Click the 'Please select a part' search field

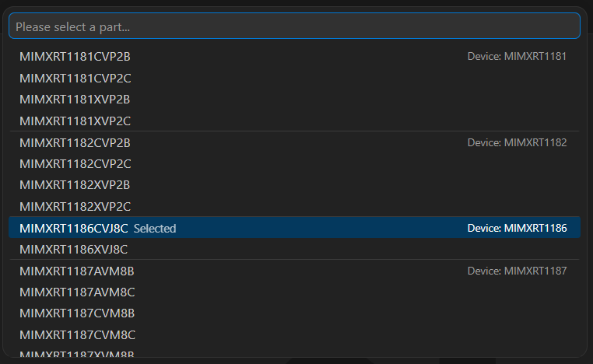click(x=294, y=26)
